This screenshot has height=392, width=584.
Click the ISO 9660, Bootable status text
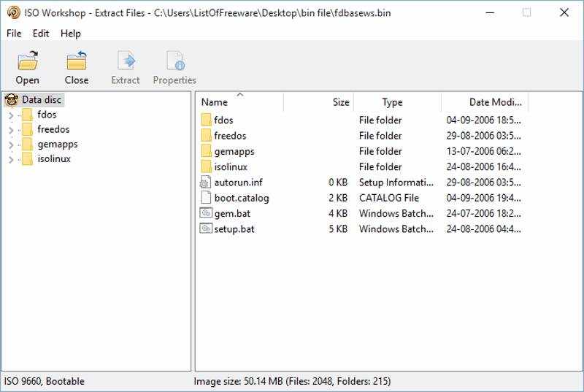click(x=45, y=381)
